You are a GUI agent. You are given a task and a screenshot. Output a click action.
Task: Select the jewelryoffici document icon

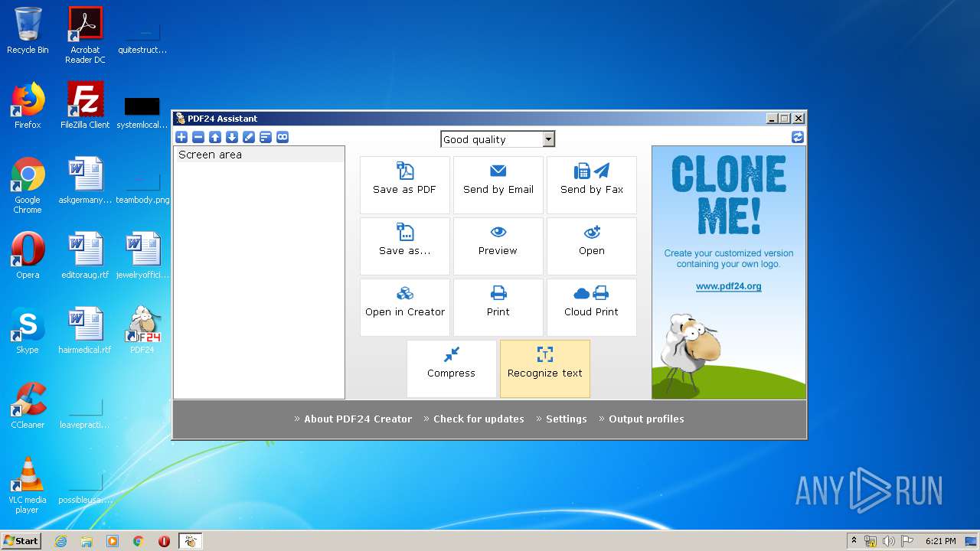pyautogui.click(x=142, y=256)
